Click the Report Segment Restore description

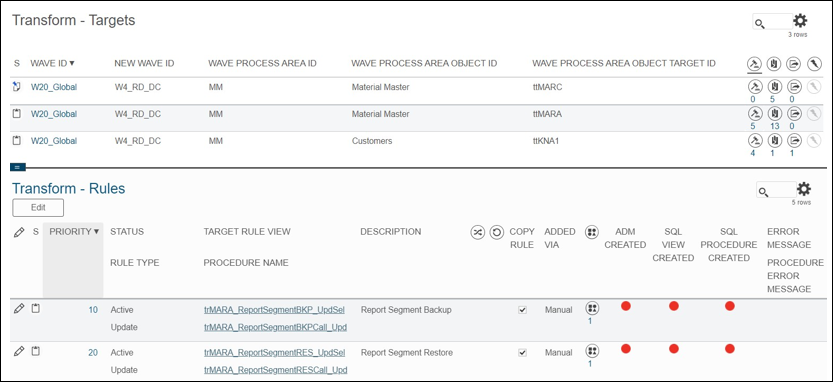coord(407,352)
